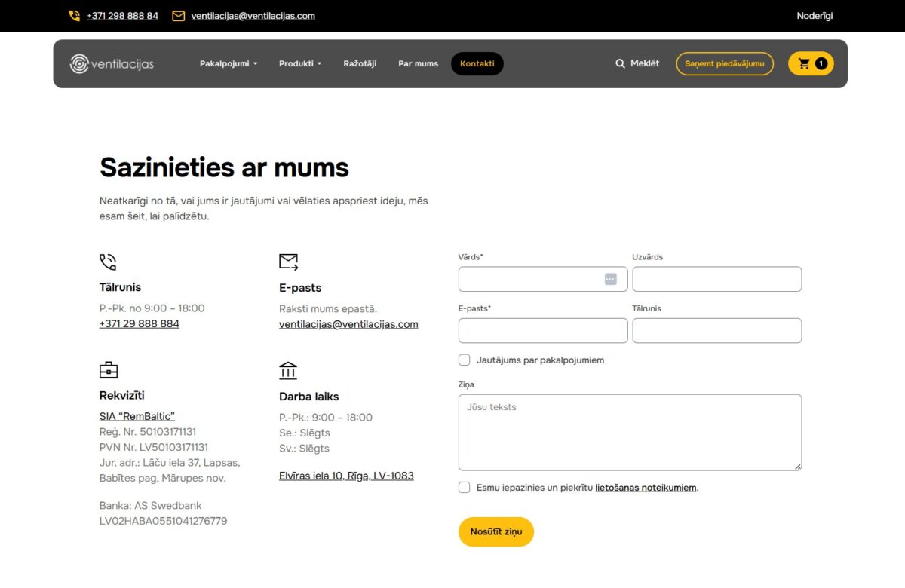
Task: Click the email link under E-pasts
Action: tap(348, 325)
